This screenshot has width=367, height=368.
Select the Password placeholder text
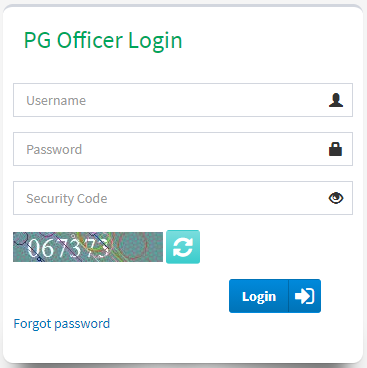(54, 149)
